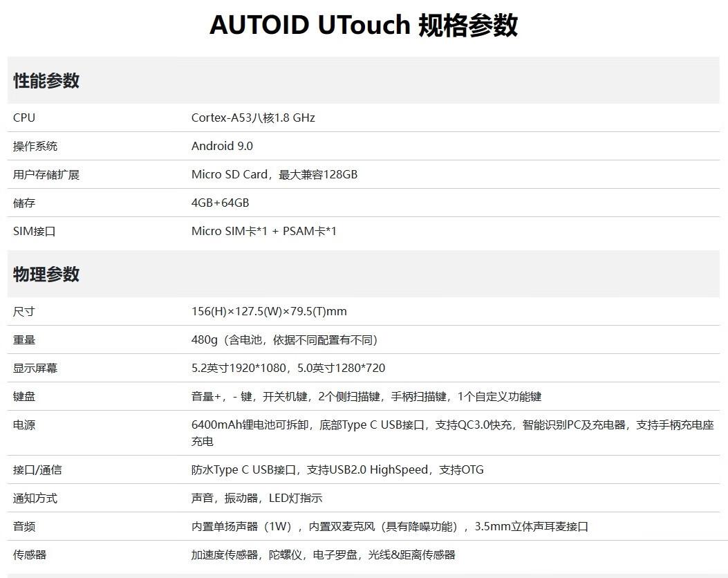Click the SIM接口 row label
Viewport: 728px width, 578px height.
35,232
